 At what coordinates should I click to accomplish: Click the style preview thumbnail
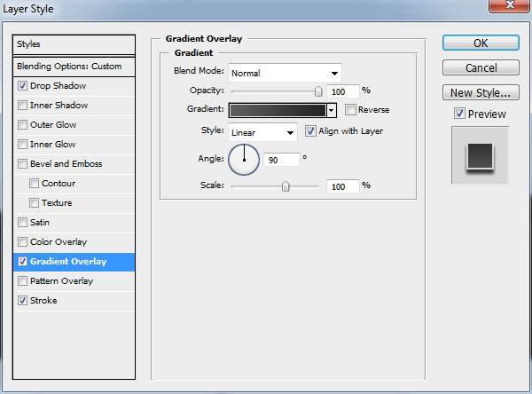tap(480, 155)
